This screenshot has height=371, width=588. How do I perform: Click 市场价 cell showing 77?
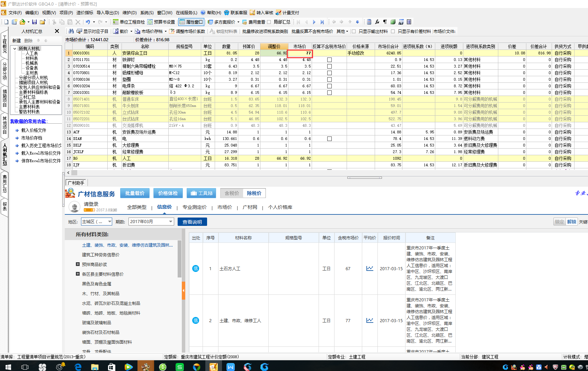pos(300,53)
